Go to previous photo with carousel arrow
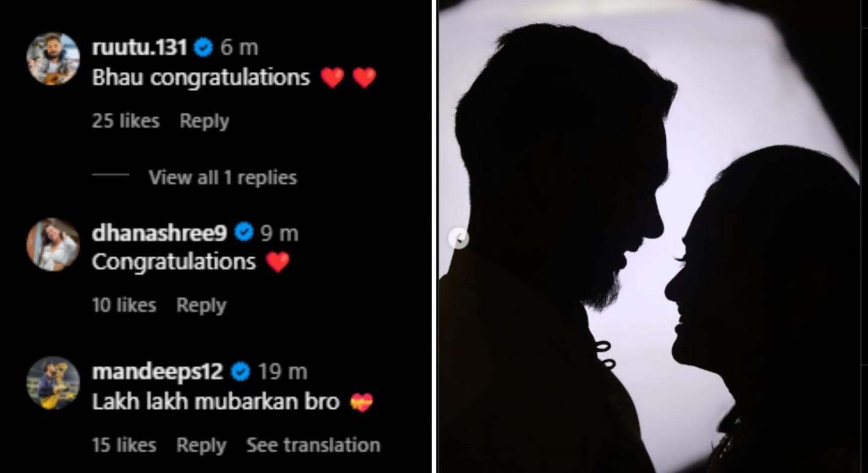Viewport: 868px width, 473px height. tap(458, 239)
